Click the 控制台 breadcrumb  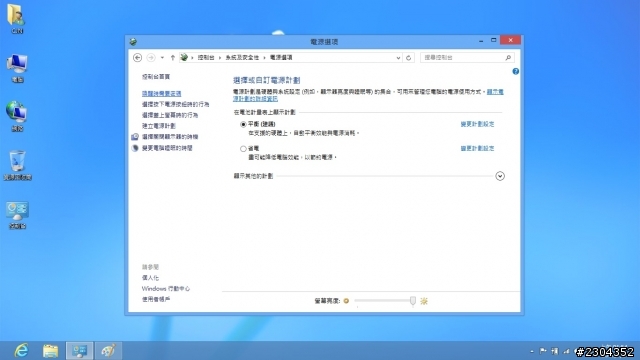pyautogui.click(x=206, y=58)
